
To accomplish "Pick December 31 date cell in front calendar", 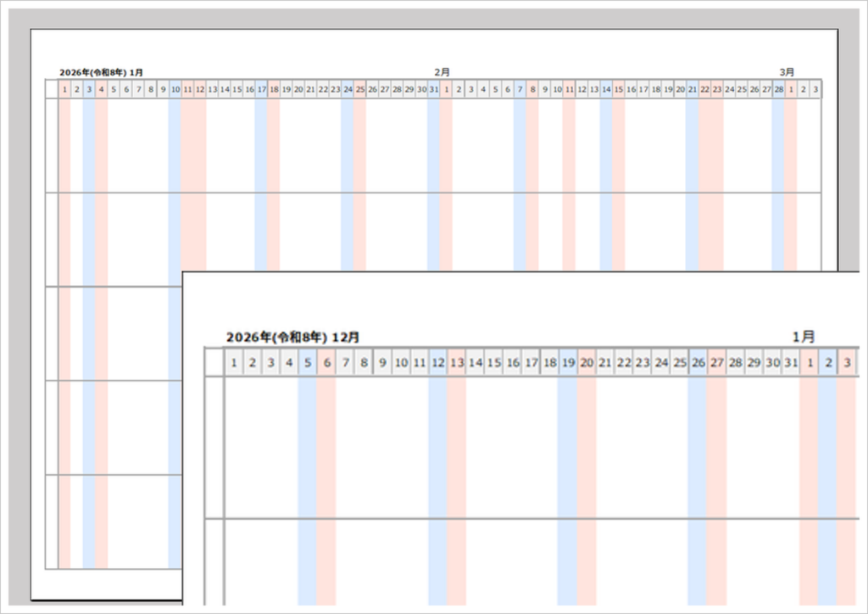I will 790,363.
